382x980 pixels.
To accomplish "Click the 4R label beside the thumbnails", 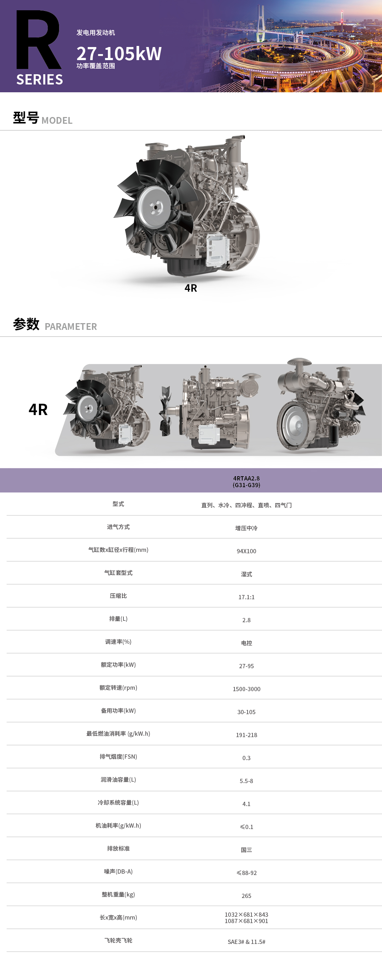I will [38, 410].
